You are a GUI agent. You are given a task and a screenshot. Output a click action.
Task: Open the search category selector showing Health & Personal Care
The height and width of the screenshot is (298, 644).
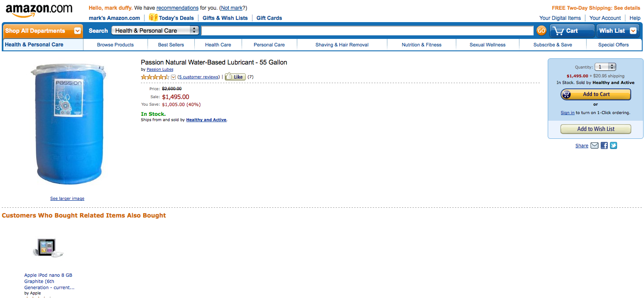[x=155, y=31]
